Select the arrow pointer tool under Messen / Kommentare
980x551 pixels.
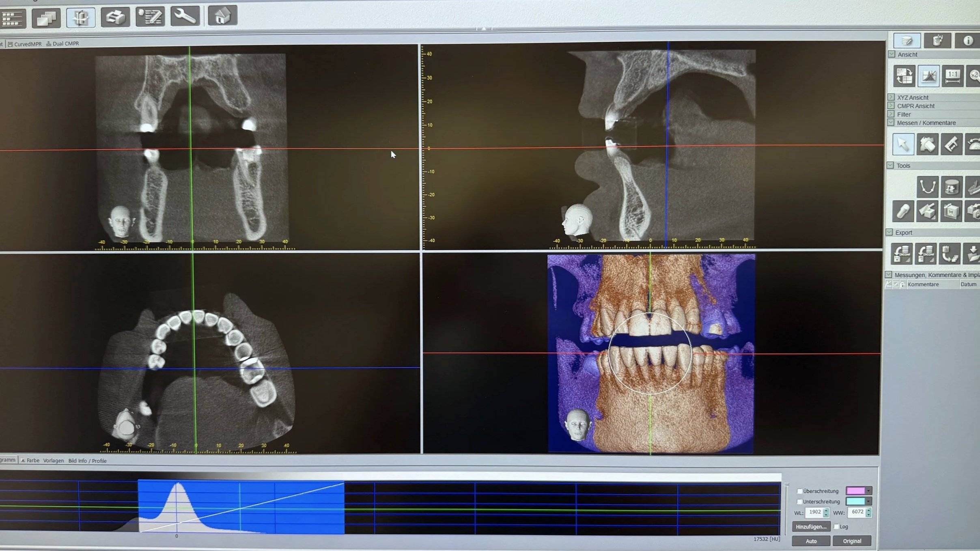pos(903,144)
